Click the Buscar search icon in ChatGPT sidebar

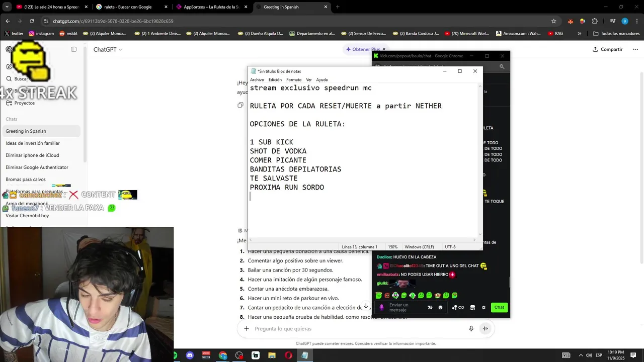coord(9,78)
